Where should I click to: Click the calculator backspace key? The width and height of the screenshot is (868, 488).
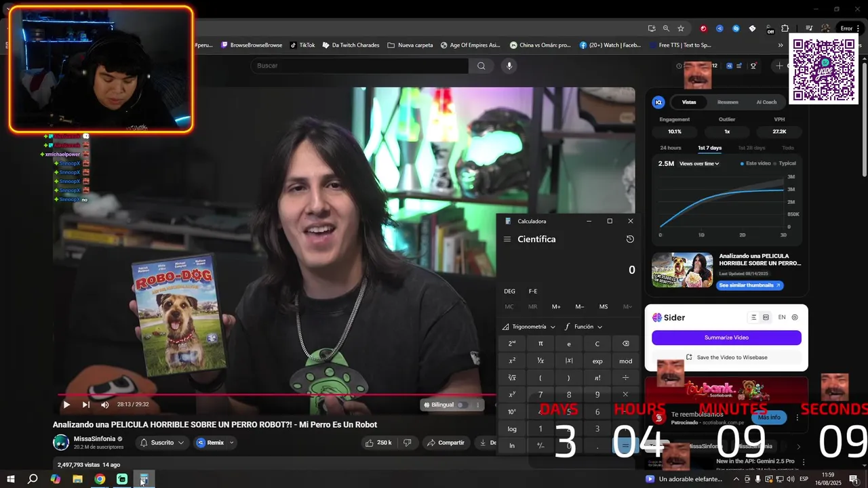tap(626, 344)
